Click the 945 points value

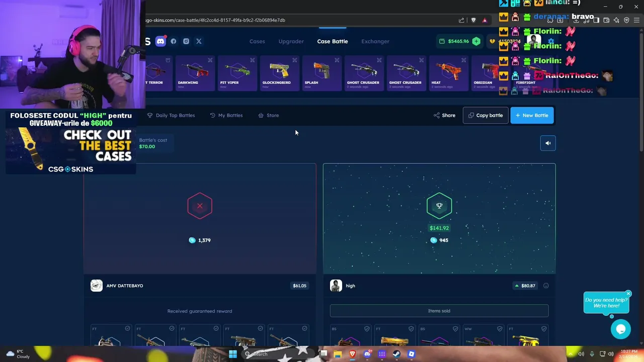(443, 240)
